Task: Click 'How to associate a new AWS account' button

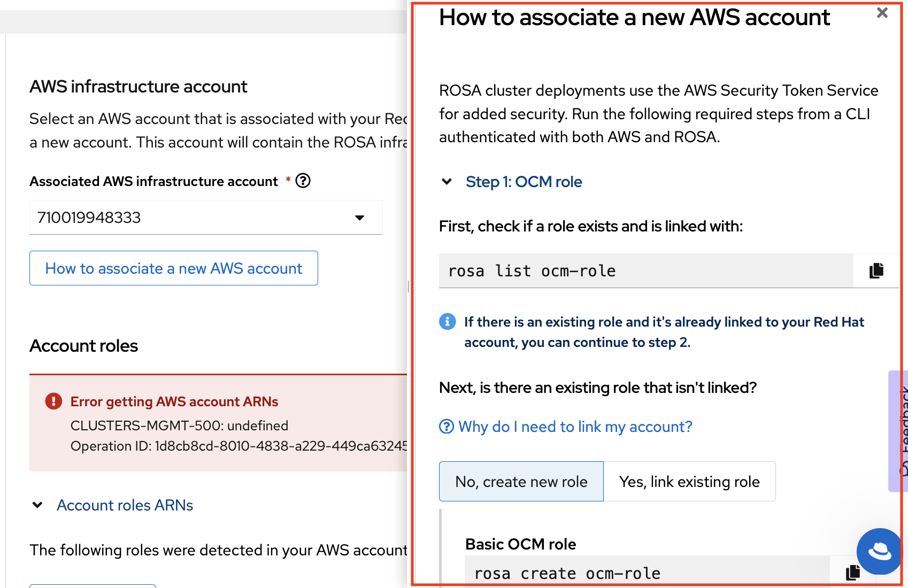Action: coord(174,268)
